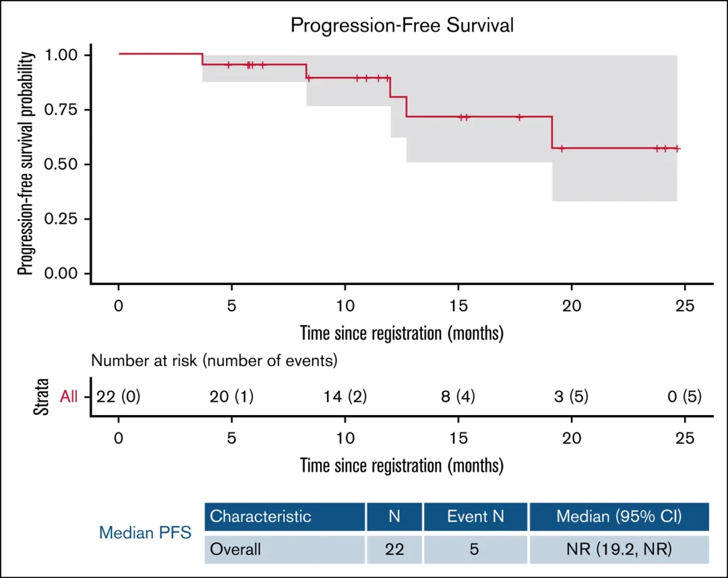Viewport: 728px width, 578px height.
Task: Click the Number at risk heading
Action: coord(214,360)
